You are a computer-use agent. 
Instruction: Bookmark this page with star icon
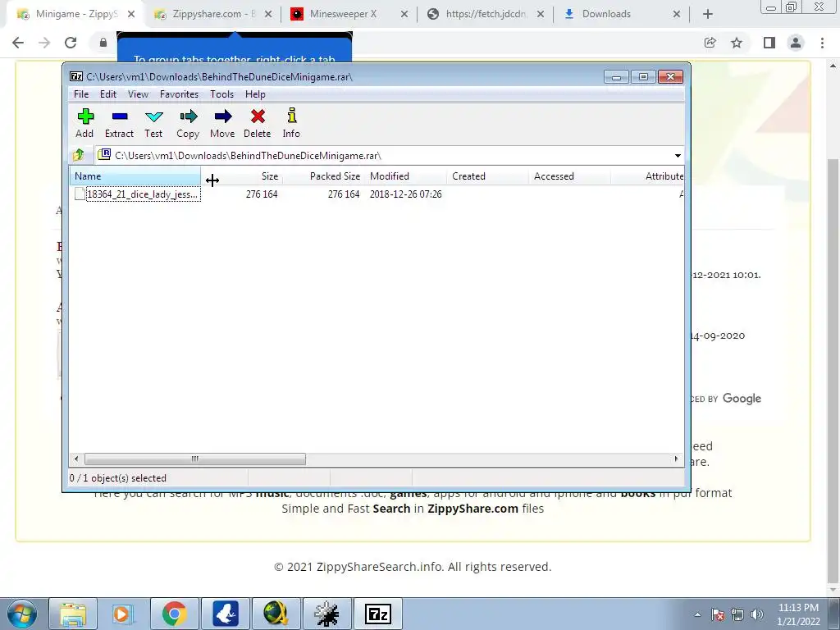point(737,43)
